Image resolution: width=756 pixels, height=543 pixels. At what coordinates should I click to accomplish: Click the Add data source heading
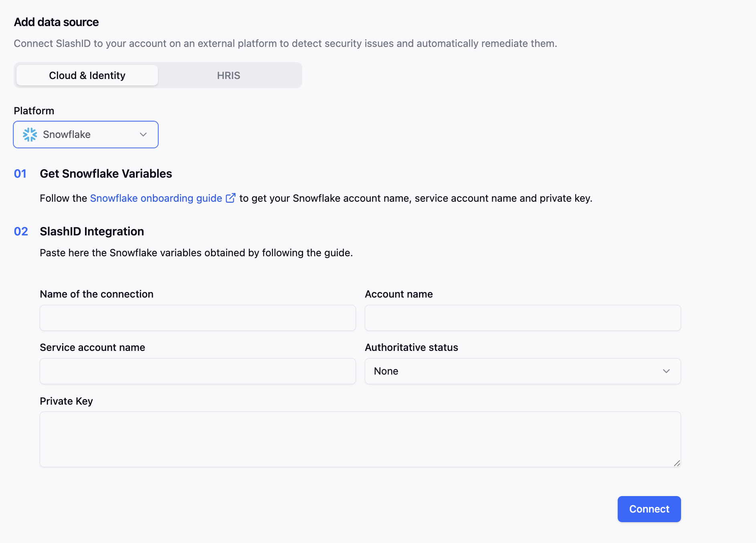pos(56,22)
